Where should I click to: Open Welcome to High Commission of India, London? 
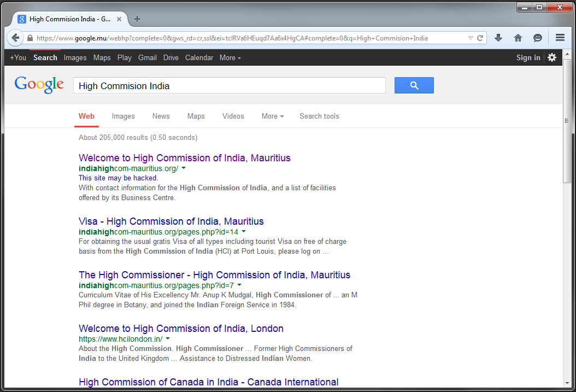pos(181,329)
